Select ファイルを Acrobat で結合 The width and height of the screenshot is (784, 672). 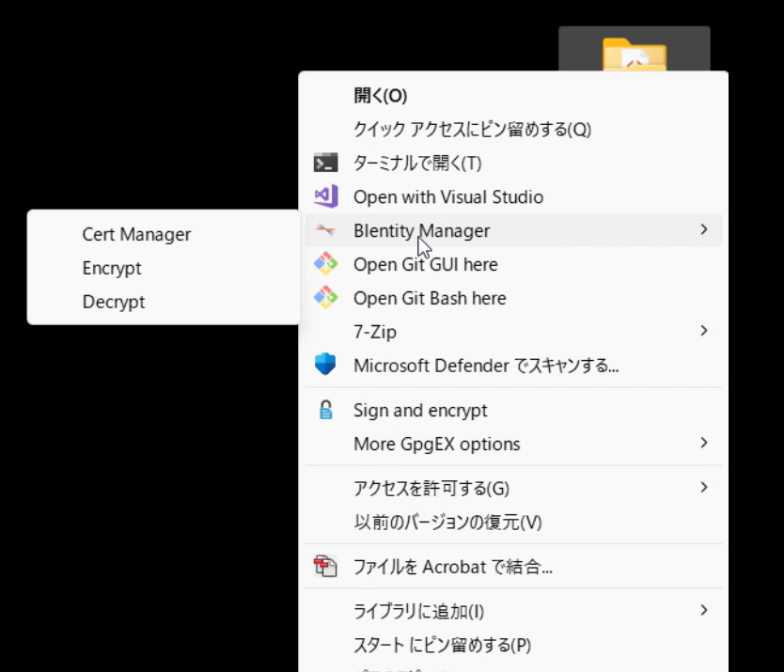513,567
